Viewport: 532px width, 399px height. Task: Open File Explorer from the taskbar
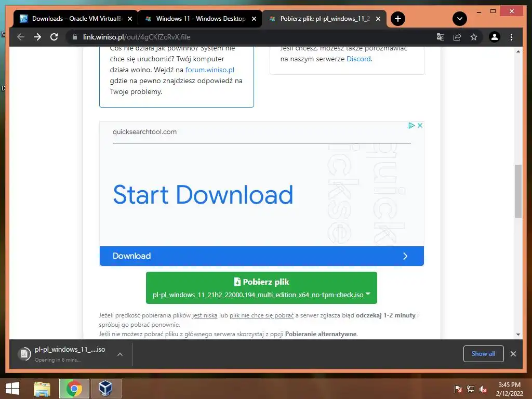click(x=42, y=389)
